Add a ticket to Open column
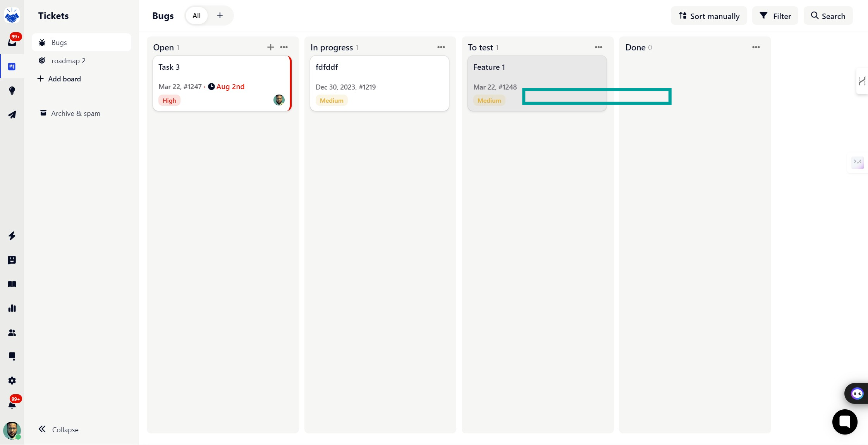The width and height of the screenshot is (868, 445). coord(270,47)
